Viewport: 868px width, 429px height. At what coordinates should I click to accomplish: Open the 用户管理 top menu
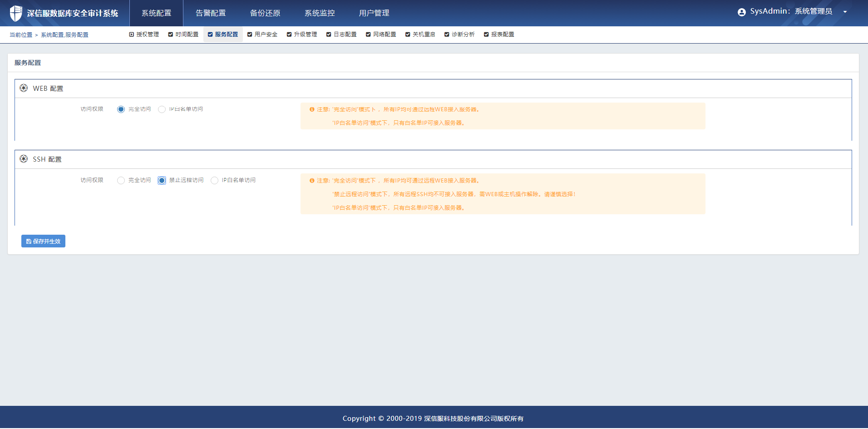tap(374, 13)
